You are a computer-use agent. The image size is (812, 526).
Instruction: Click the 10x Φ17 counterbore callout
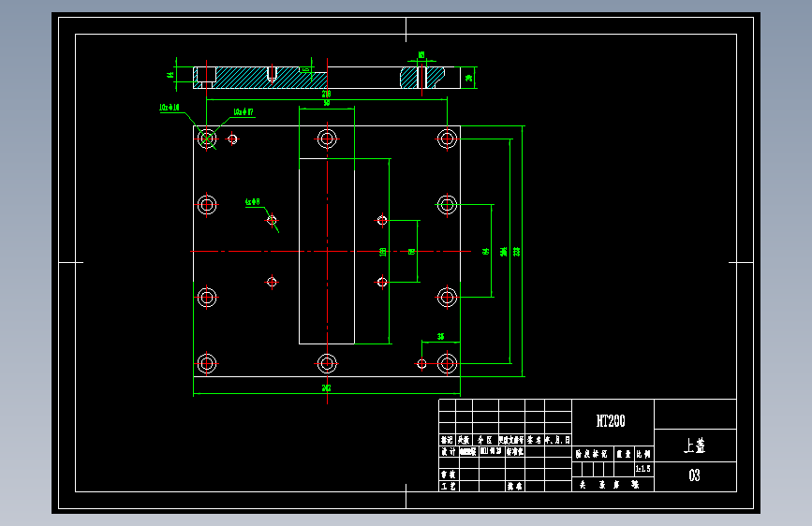click(x=244, y=111)
